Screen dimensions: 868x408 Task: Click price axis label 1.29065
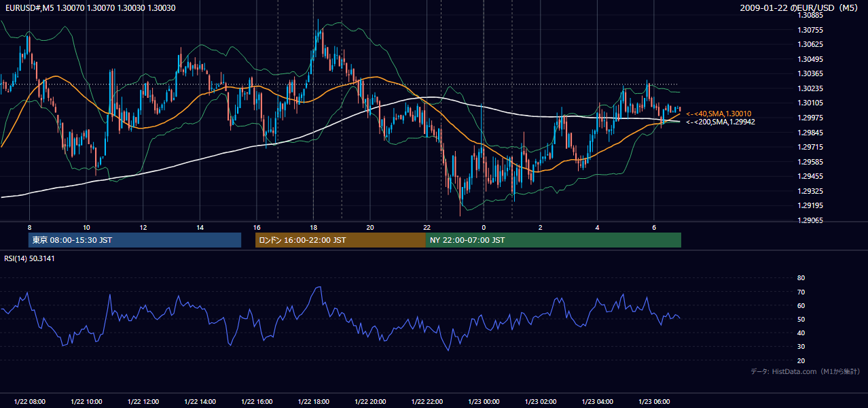(x=811, y=220)
